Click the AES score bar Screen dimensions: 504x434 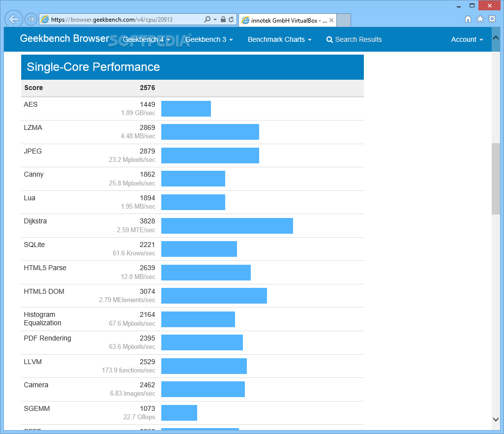[x=186, y=109]
